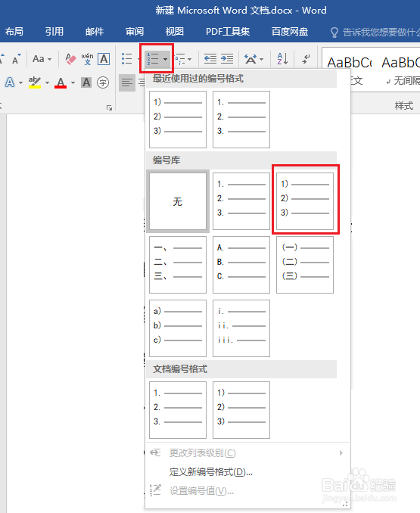This screenshot has width=420, height=513.
Task: Open the 审阅 ribbon tab
Action: tap(135, 32)
